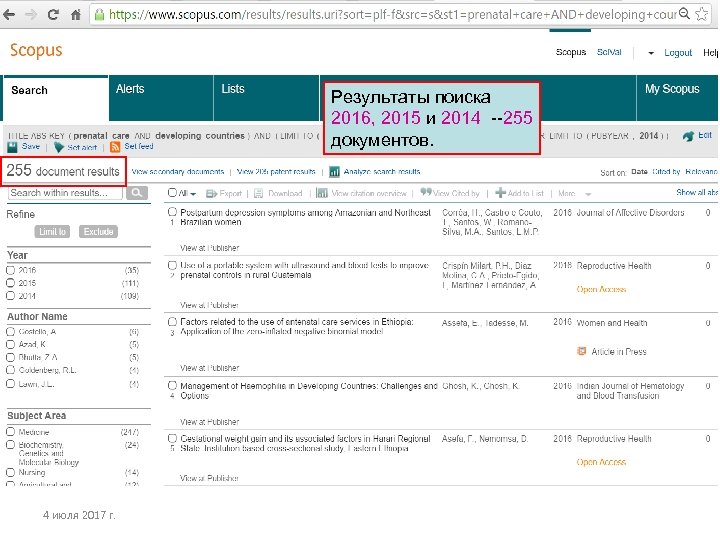The width and height of the screenshot is (720, 540).
Task: Click the SciVal link
Action: click(x=609, y=52)
